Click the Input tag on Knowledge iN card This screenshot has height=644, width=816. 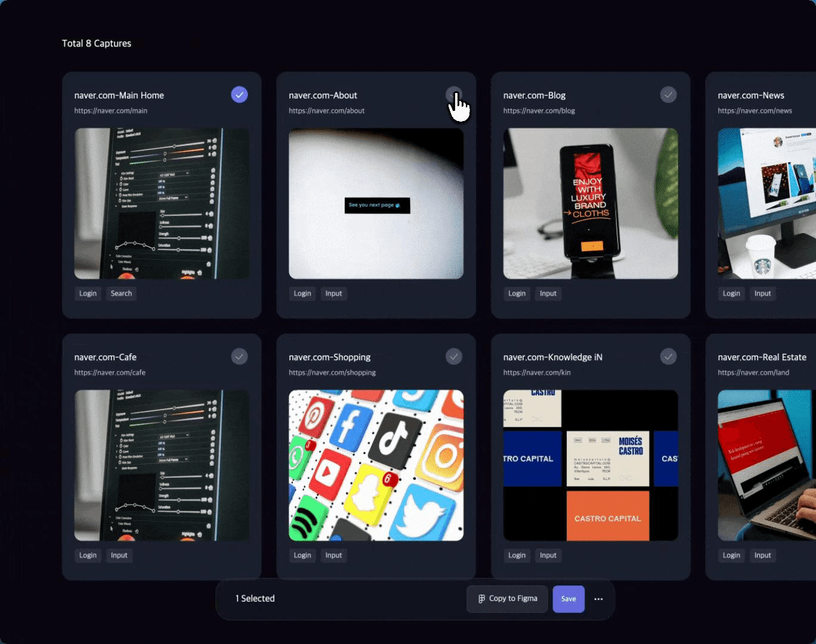(x=548, y=555)
